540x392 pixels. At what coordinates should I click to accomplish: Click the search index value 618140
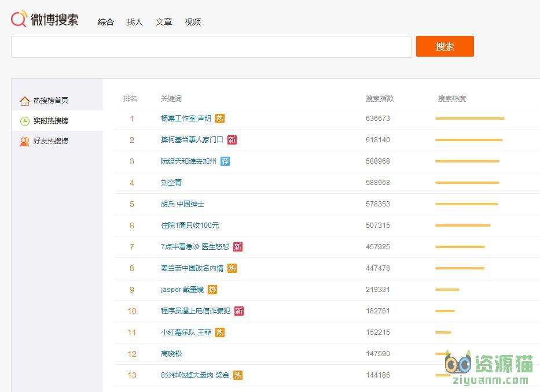coord(378,140)
